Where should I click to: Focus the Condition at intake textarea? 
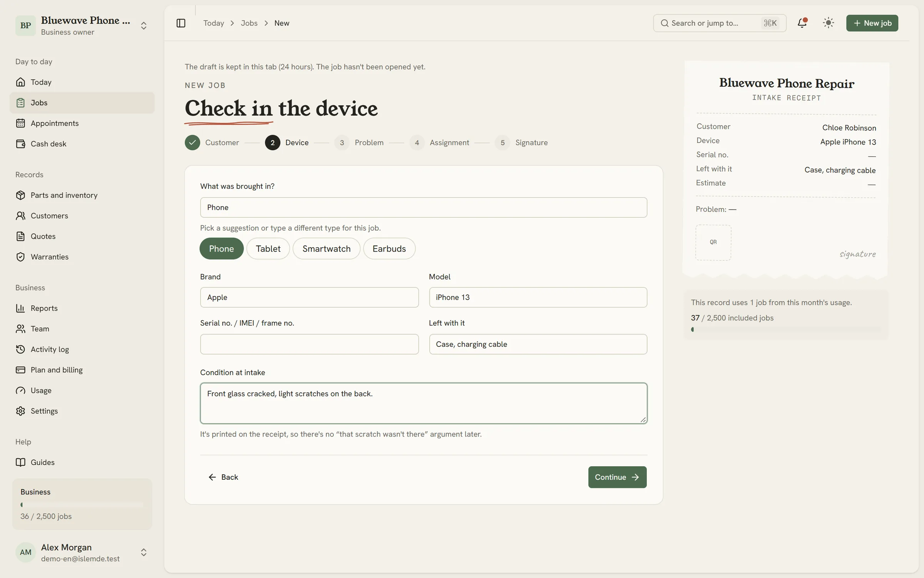click(x=423, y=403)
